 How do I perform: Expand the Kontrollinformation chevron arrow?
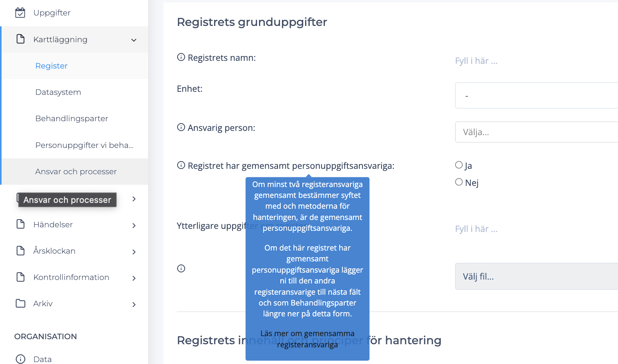pos(134,278)
